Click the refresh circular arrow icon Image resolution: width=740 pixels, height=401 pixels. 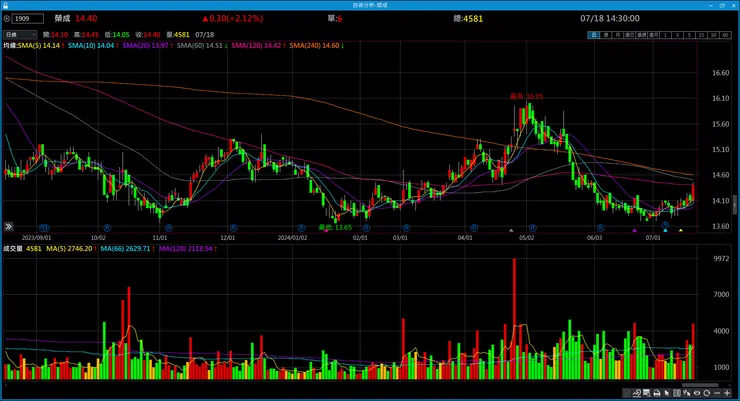coord(706,393)
